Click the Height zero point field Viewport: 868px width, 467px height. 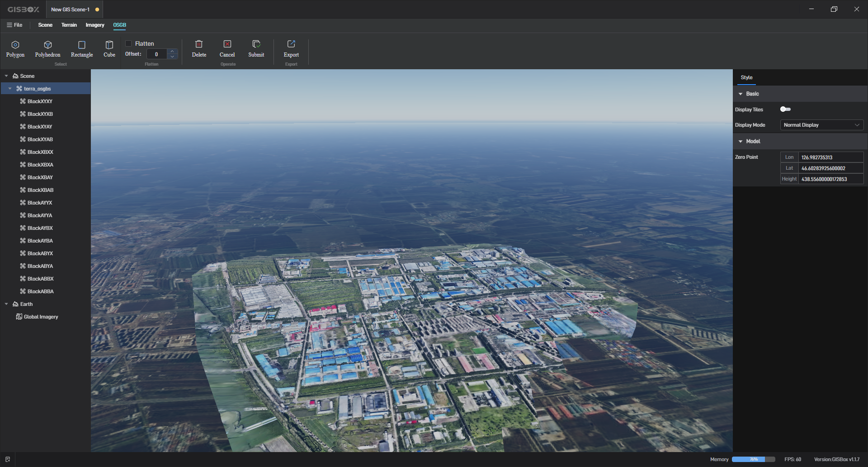pos(831,179)
